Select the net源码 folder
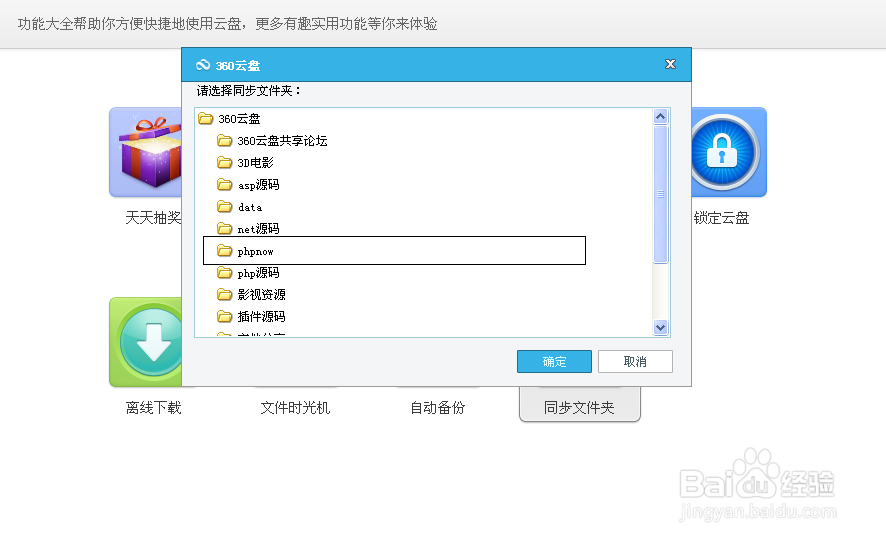The image size is (886, 542). [258, 229]
